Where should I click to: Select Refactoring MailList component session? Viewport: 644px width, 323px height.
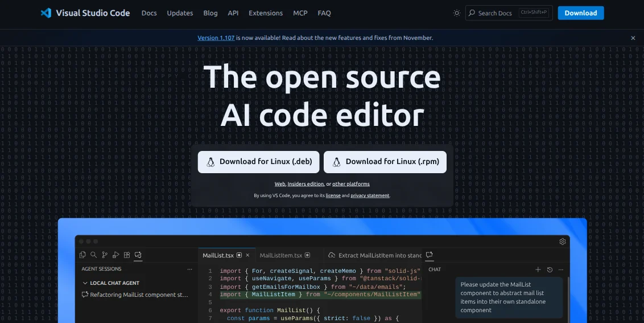135,295
